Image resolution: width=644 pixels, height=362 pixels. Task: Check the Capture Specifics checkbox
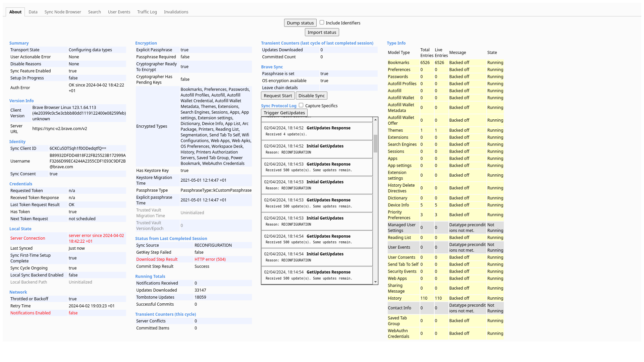pyautogui.click(x=301, y=105)
